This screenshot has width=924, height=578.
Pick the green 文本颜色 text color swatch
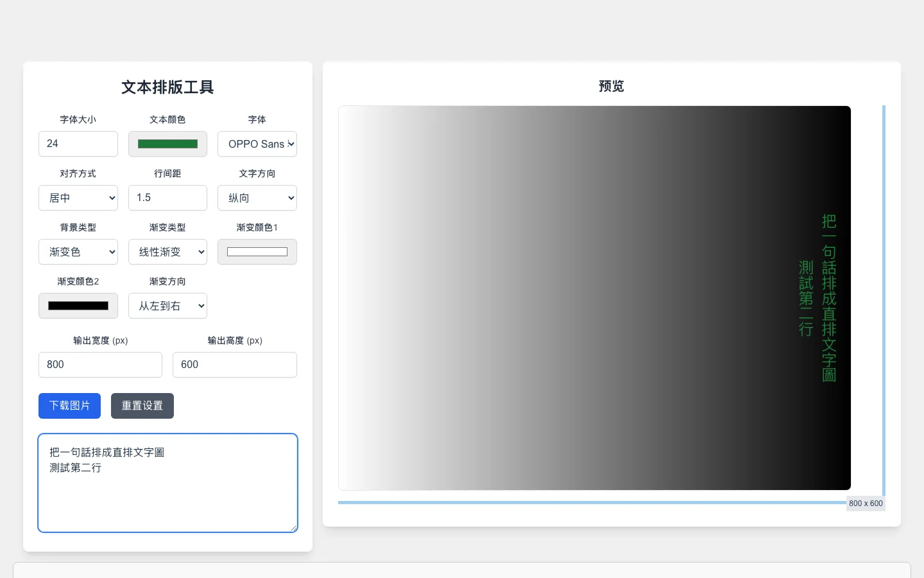[x=167, y=144]
